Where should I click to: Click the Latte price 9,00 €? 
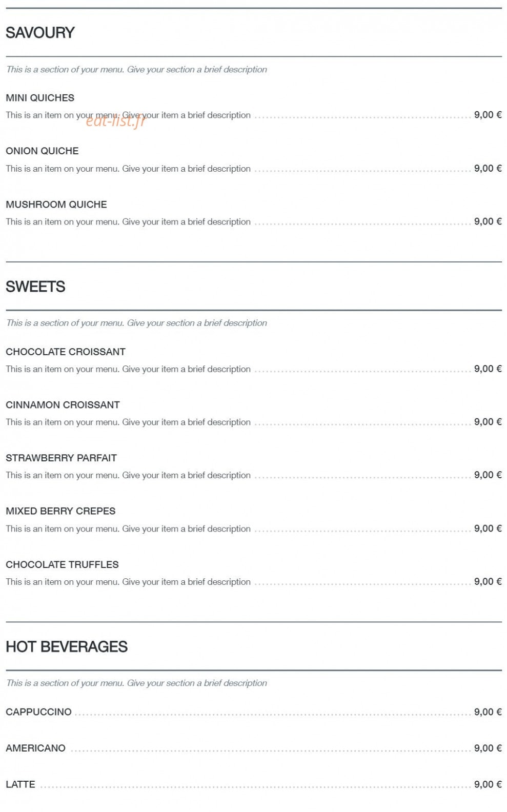click(x=488, y=784)
